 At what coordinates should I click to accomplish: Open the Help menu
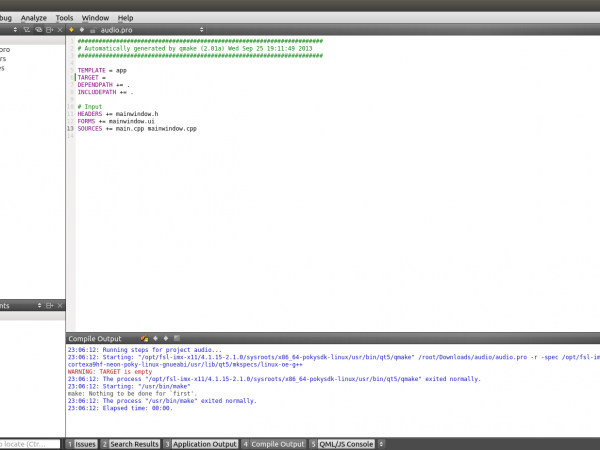pos(125,18)
